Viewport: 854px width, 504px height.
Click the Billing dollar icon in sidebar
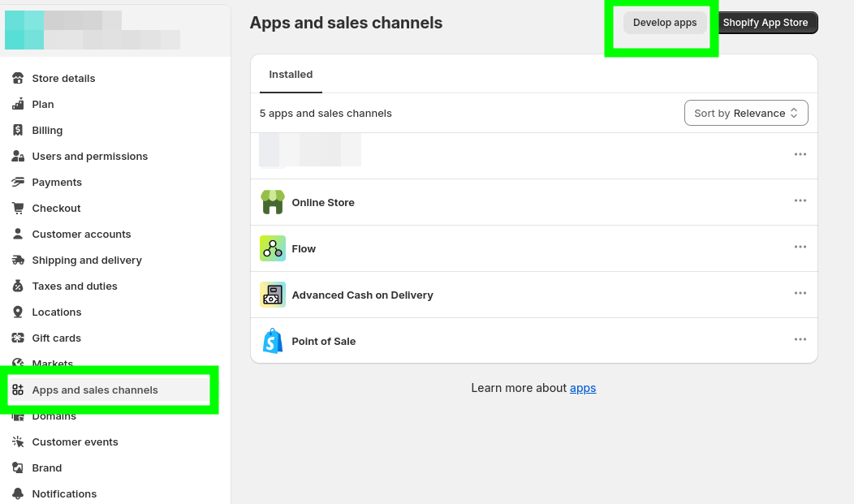[x=18, y=131]
